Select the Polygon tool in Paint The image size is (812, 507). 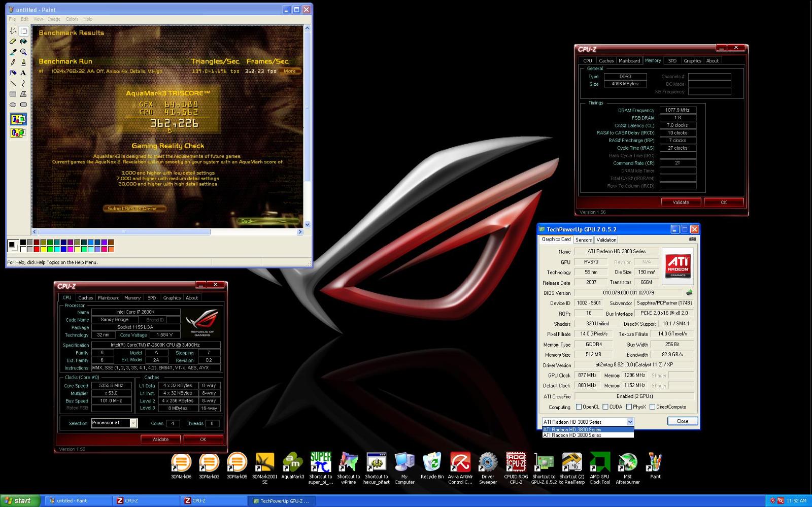(x=23, y=94)
